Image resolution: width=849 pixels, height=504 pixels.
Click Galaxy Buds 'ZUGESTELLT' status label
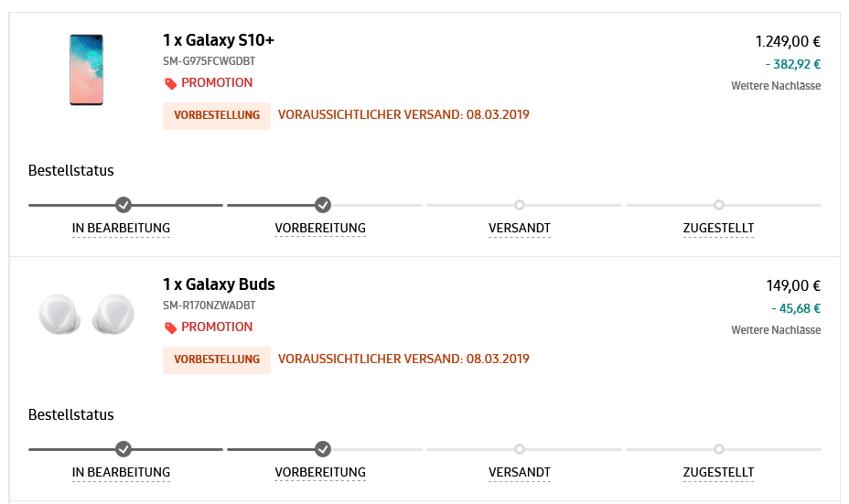[718, 473]
